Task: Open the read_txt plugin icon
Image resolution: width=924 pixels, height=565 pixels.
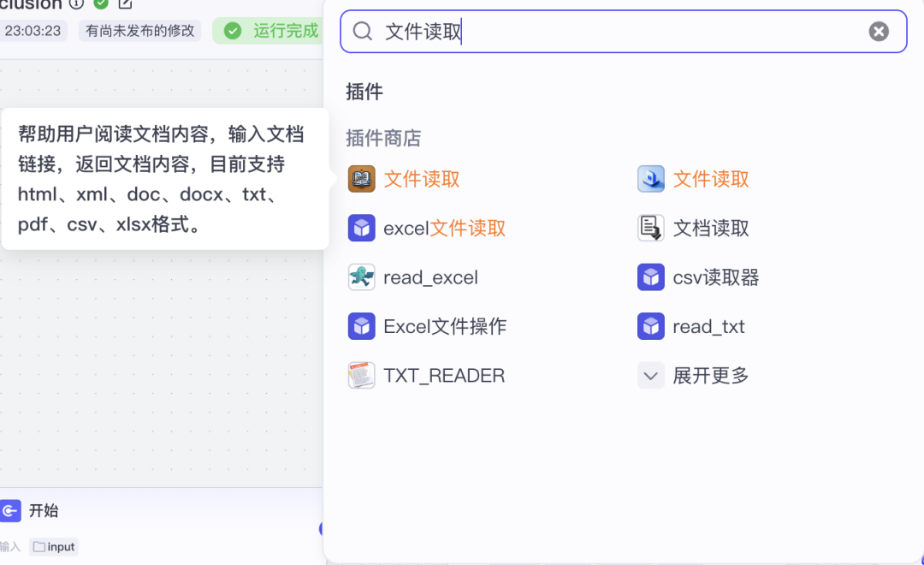Action: click(x=651, y=326)
